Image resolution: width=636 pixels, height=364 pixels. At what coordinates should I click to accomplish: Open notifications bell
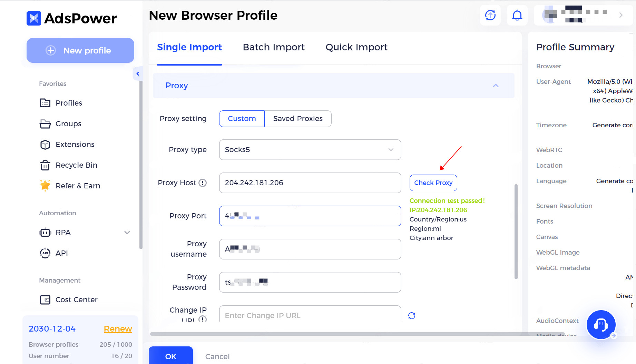tap(517, 15)
